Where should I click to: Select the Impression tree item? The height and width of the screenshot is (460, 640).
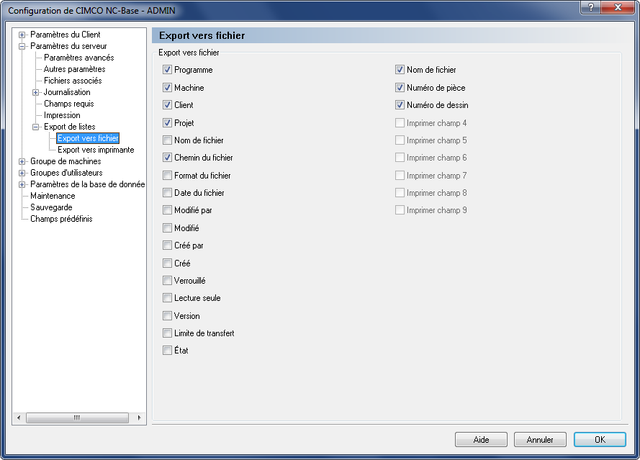62,115
